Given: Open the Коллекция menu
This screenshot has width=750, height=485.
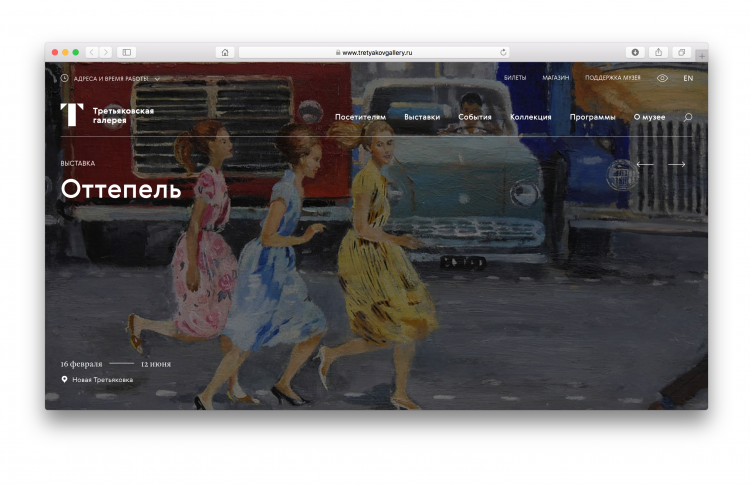Looking at the screenshot, I should [530, 117].
